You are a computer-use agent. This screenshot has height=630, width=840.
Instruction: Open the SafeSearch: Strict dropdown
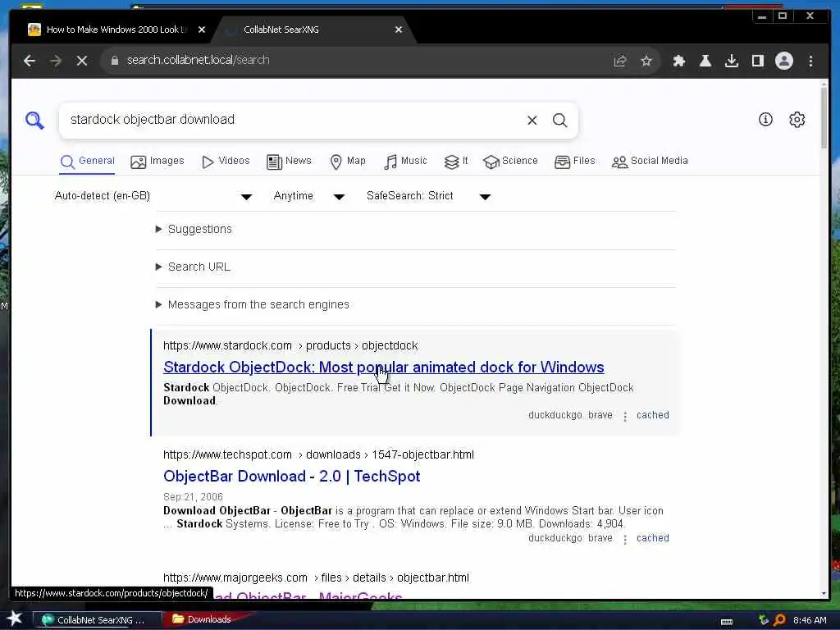coord(428,196)
